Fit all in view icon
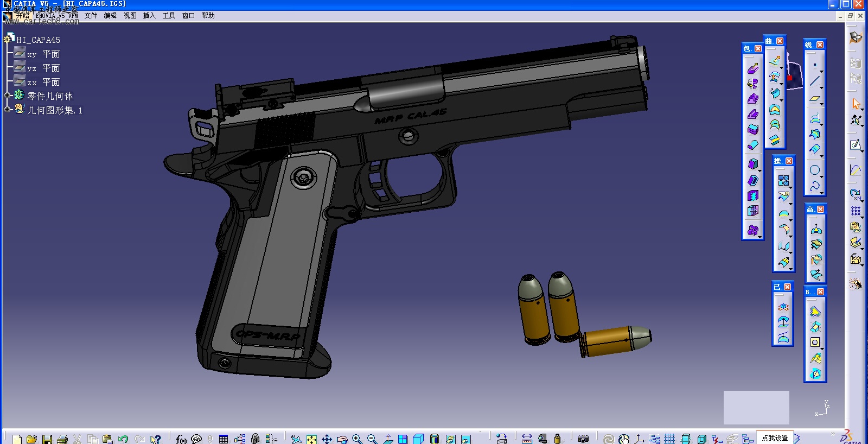The width and height of the screenshot is (868, 444). click(x=311, y=439)
